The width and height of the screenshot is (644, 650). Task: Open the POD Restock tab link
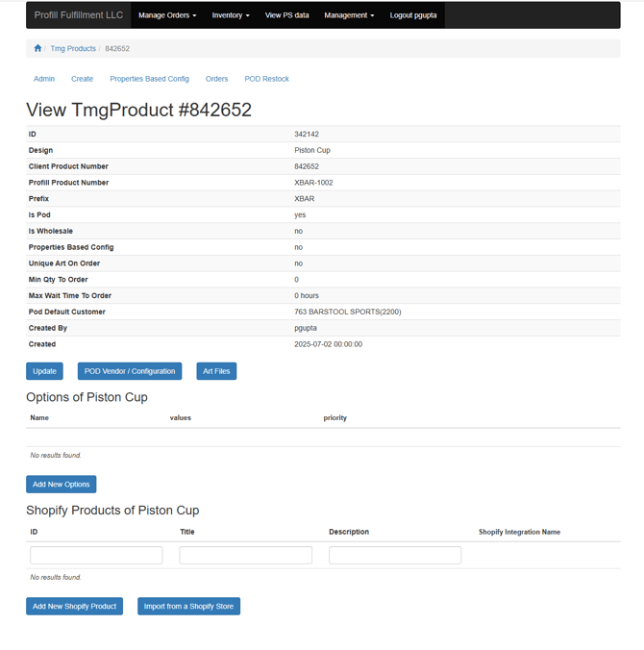tap(266, 79)
